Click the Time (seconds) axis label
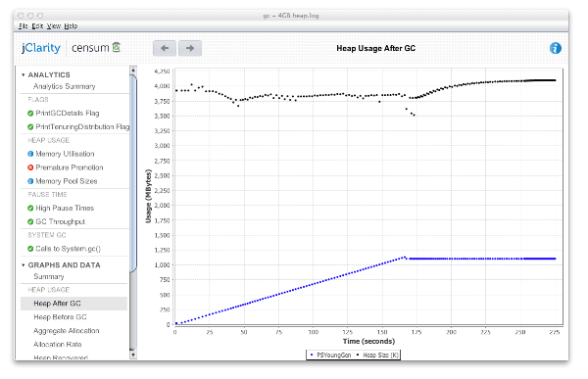Viewport: 588px width, 379px height. pos(368,341)
